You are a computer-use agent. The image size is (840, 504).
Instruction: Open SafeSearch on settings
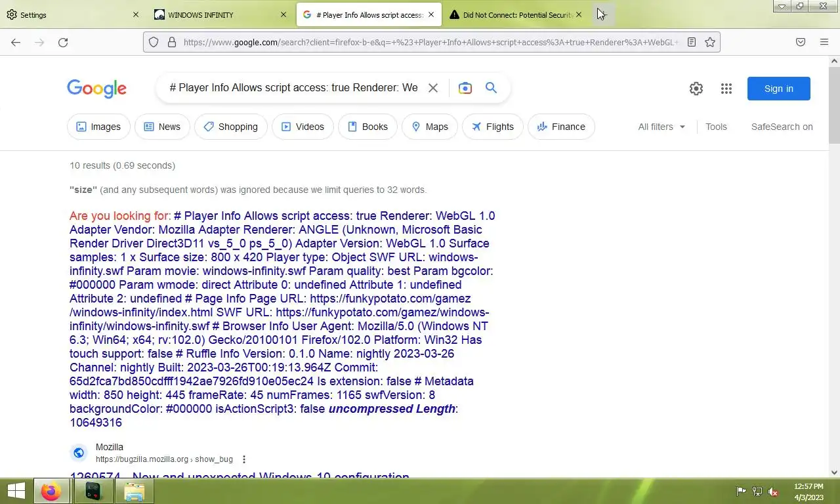pos(782,127)
